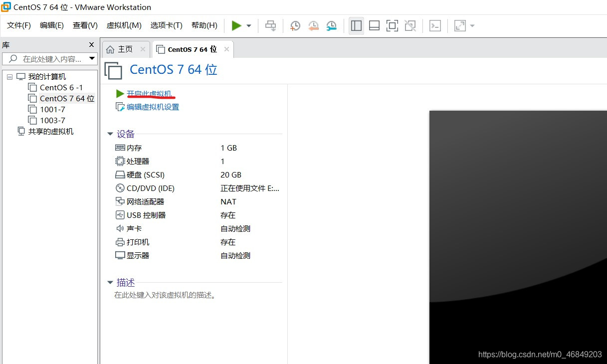Click the virtual machine preview thumbnail
Screen dimensions: 607x364
[518, 237]
